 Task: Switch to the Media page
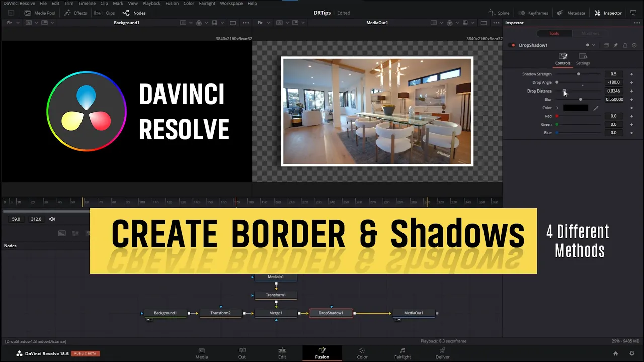click(201, 353)
